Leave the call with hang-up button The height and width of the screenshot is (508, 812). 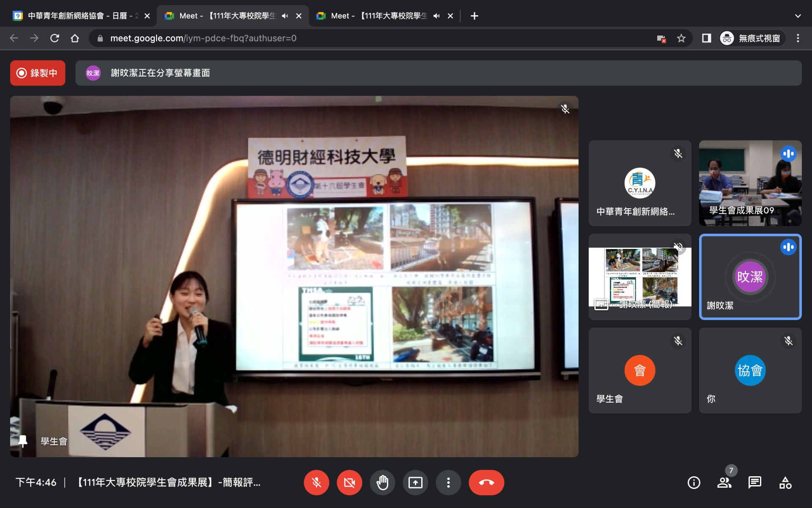pyautogui.click(x=486, y=483)
